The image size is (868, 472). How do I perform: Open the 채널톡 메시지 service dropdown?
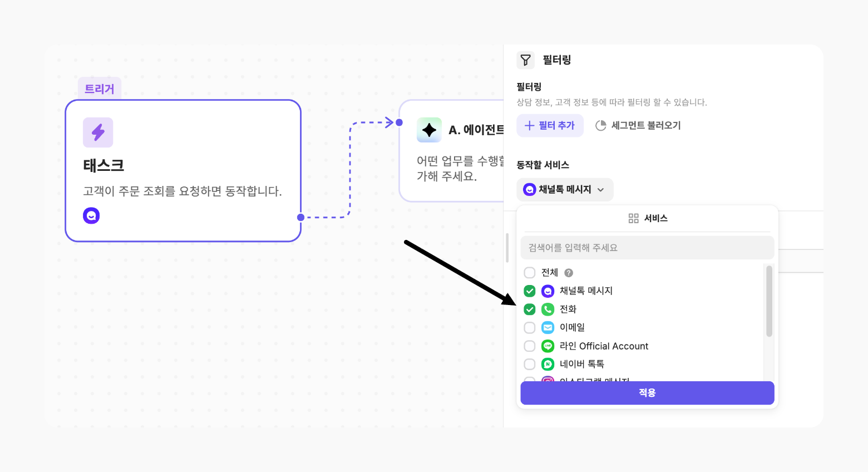(x=565, y=190)
